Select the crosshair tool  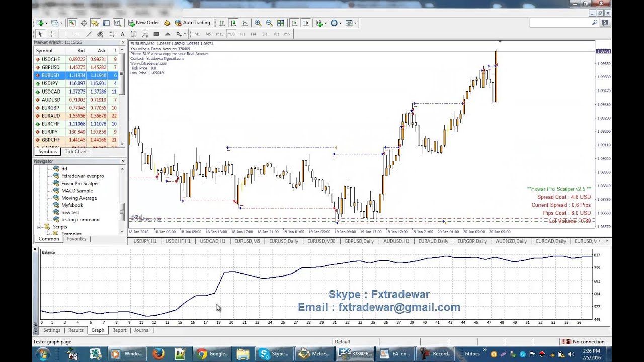(x=51, y=34)
